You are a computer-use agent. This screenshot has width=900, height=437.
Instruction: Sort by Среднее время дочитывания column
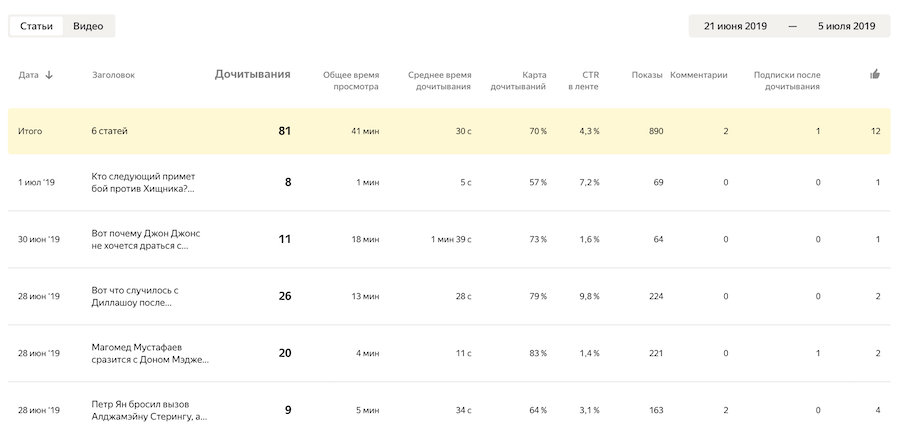click(439, 80)
